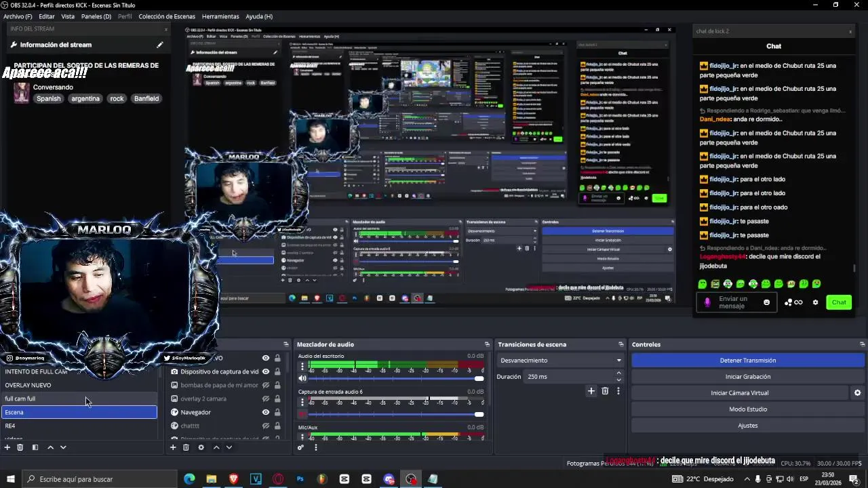Decrease transition Duración with down arrow
This screenshot has height=488, width=868.
click(x=618, y=380)
